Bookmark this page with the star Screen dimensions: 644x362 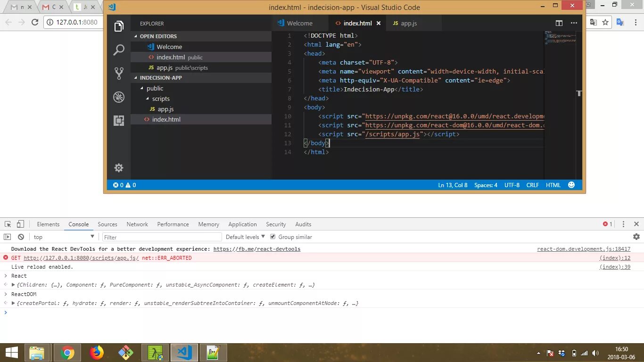pyautogui.click(x=606, y=22)
